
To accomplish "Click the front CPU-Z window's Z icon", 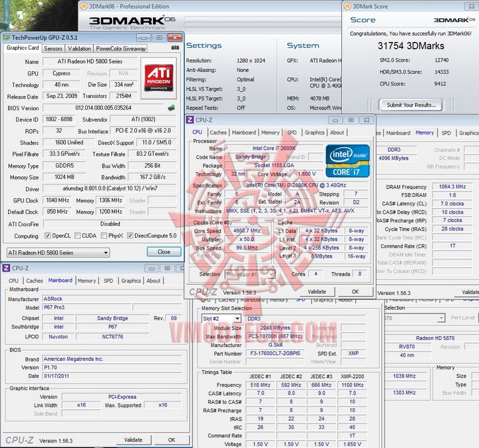I will [x=190, y=120].
